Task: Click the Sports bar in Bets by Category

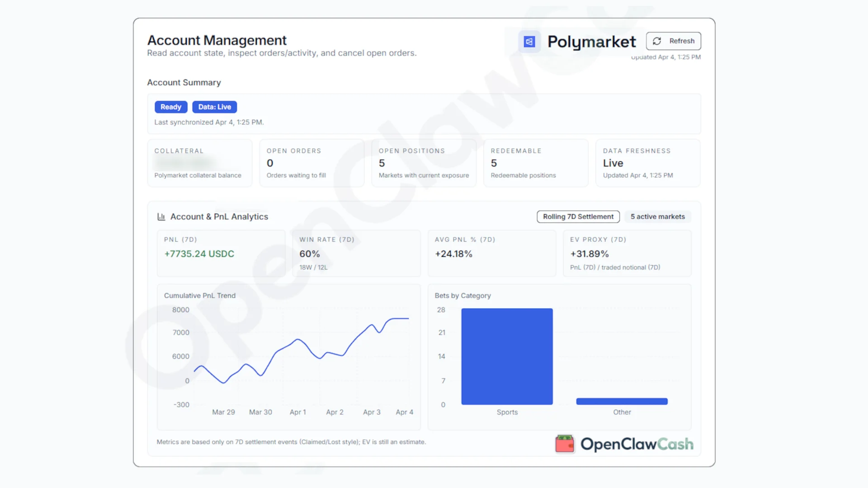Action: coord(507,357)
